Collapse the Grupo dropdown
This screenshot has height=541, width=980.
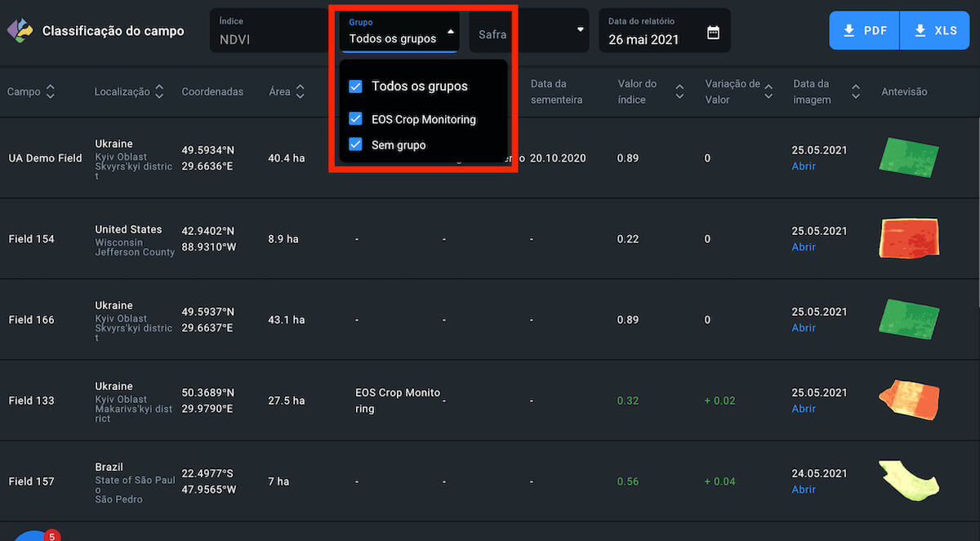(x=451, y=33)
